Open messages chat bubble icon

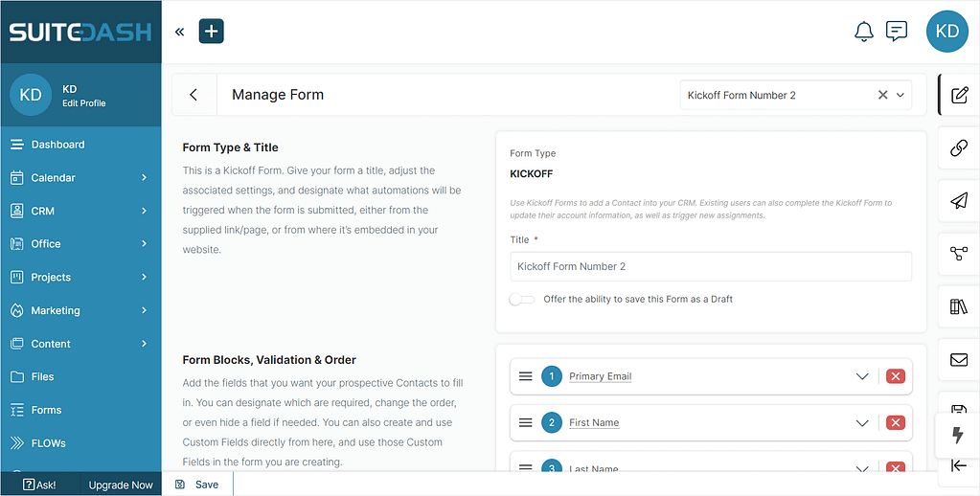897,32
